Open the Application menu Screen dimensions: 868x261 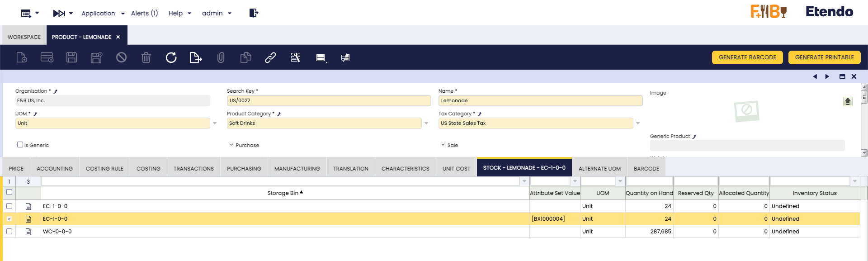pyautogui.click(x=103, y=13)
